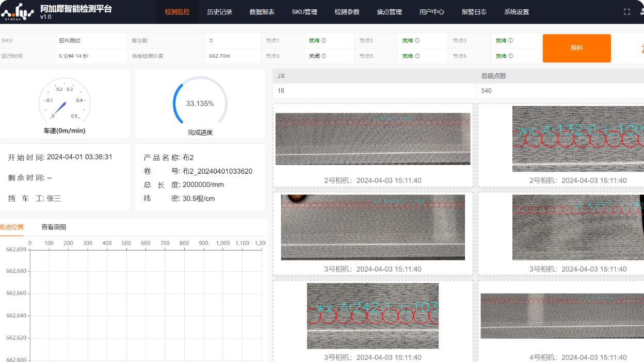Click the orange 换料 button
The image size is (644, 362).
point(576,48)
